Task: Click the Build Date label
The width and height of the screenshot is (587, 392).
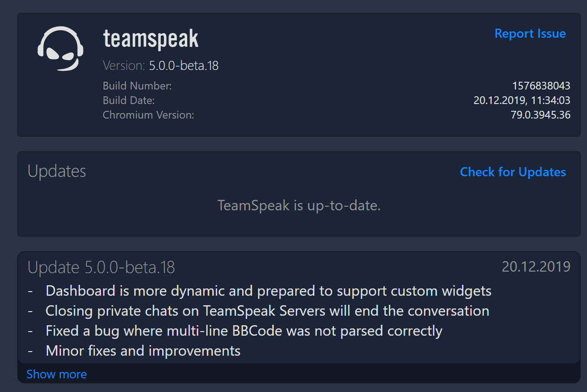Action: [129, 100]
